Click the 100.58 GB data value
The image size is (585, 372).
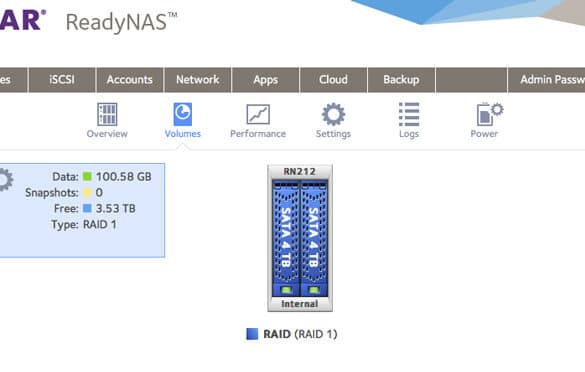[124, 176]
